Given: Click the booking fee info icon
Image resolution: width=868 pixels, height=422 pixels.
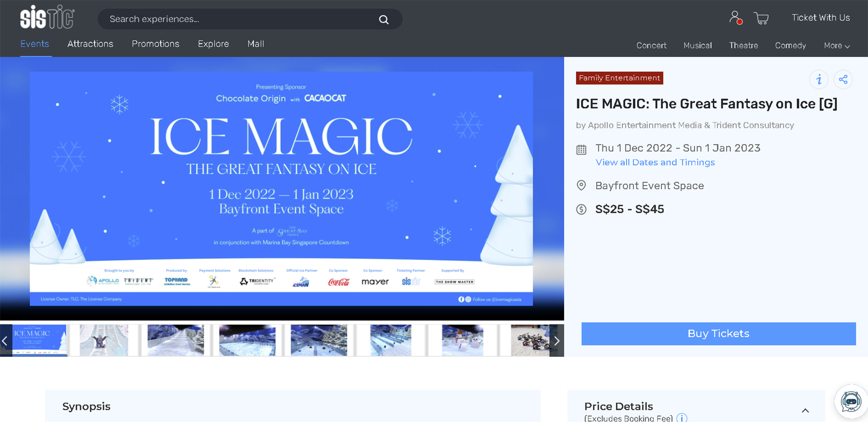Looking at the screenshot, I should coord(682,418).
